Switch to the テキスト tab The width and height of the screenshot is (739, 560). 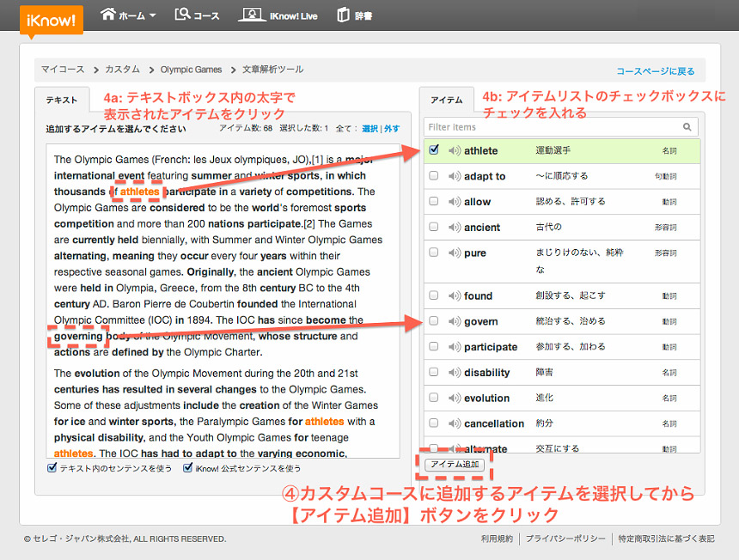pos(62,100)
